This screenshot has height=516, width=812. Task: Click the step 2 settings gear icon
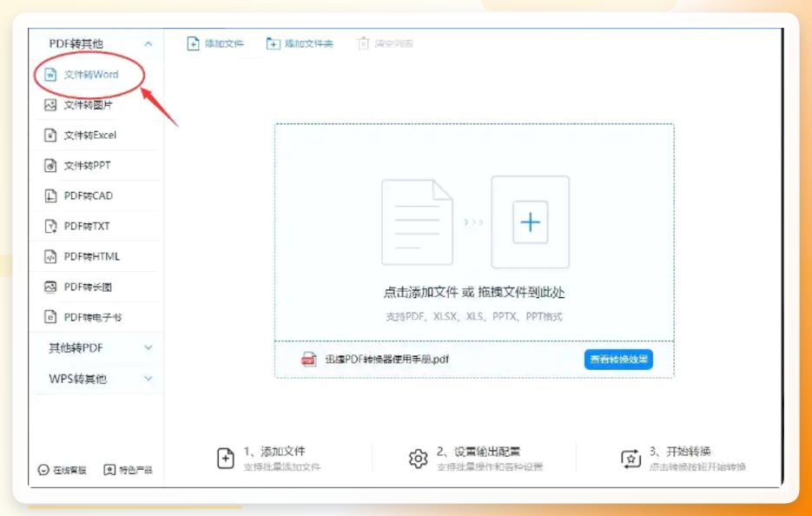[418, 459]
